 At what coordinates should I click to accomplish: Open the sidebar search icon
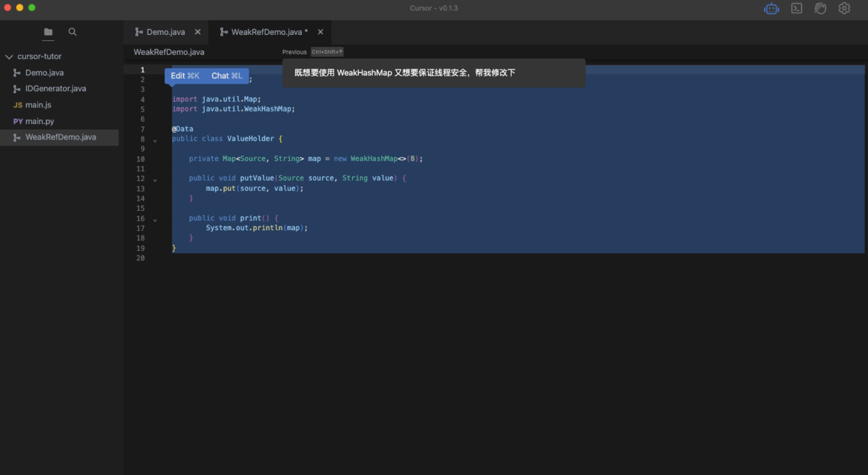click(x=72, y=32)
